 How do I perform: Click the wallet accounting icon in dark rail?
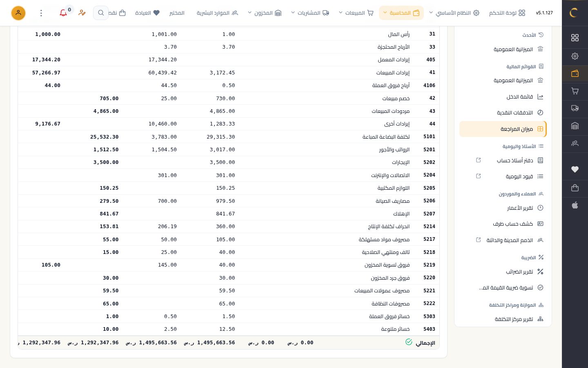click(x=575, y=74)
